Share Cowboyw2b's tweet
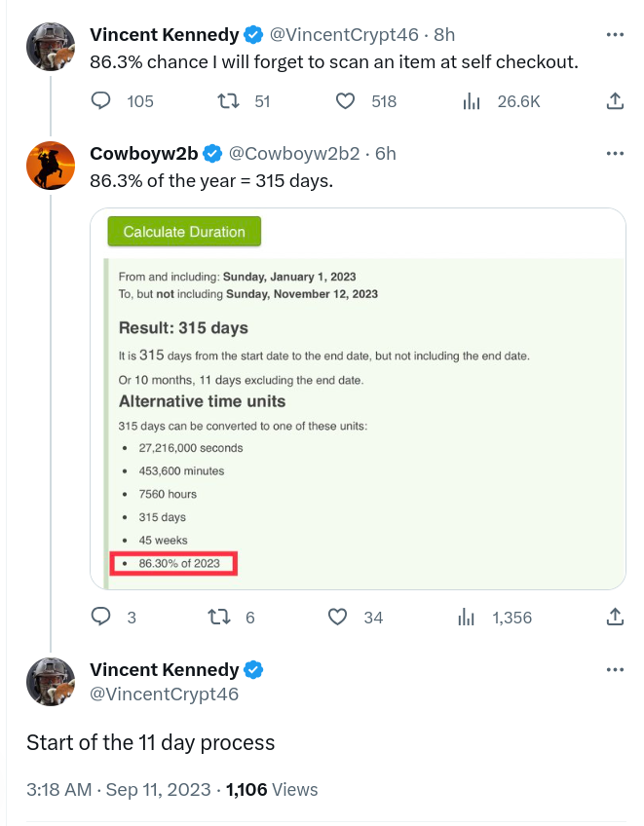This screenshot has height=826, width=644. point(615,617)
